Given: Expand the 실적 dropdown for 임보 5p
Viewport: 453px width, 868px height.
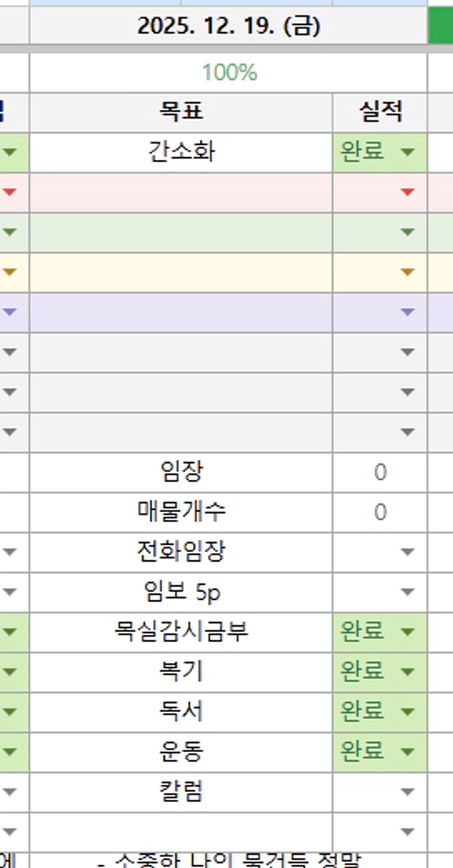Looking at the screenshot, I should (x=407, y=592).
